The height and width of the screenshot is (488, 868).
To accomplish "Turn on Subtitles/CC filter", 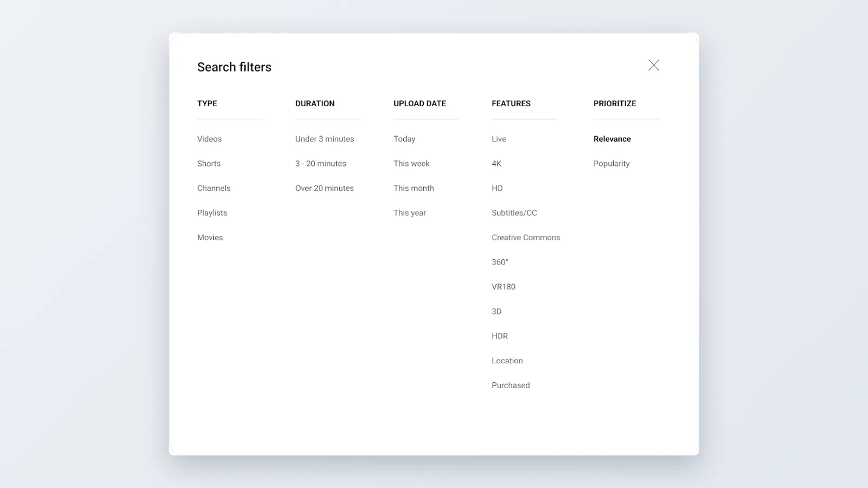I will 514,213.
